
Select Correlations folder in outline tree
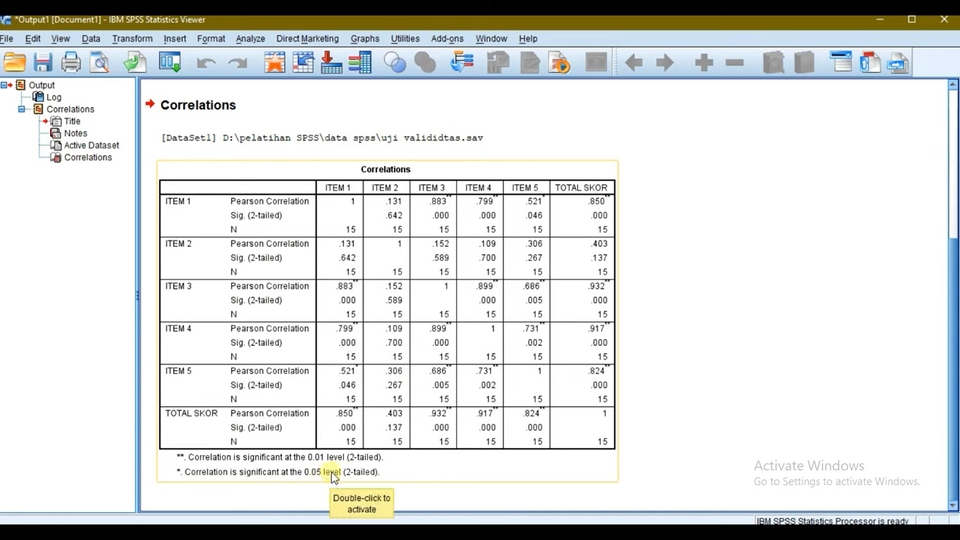70,109
